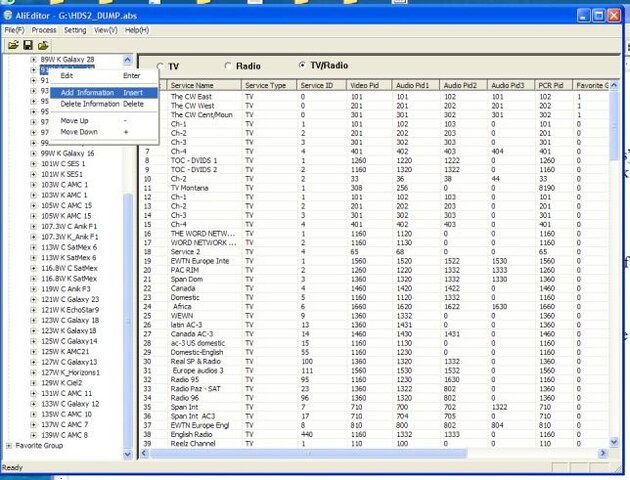Select TV Montana service row
The width and height of the screenshot is (630, 480).
coord(374,188)
